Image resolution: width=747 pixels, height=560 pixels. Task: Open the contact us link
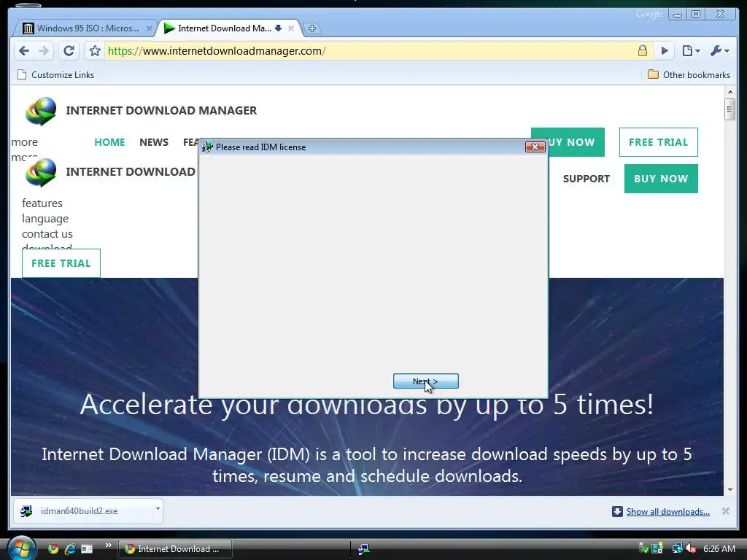point(47,234)
